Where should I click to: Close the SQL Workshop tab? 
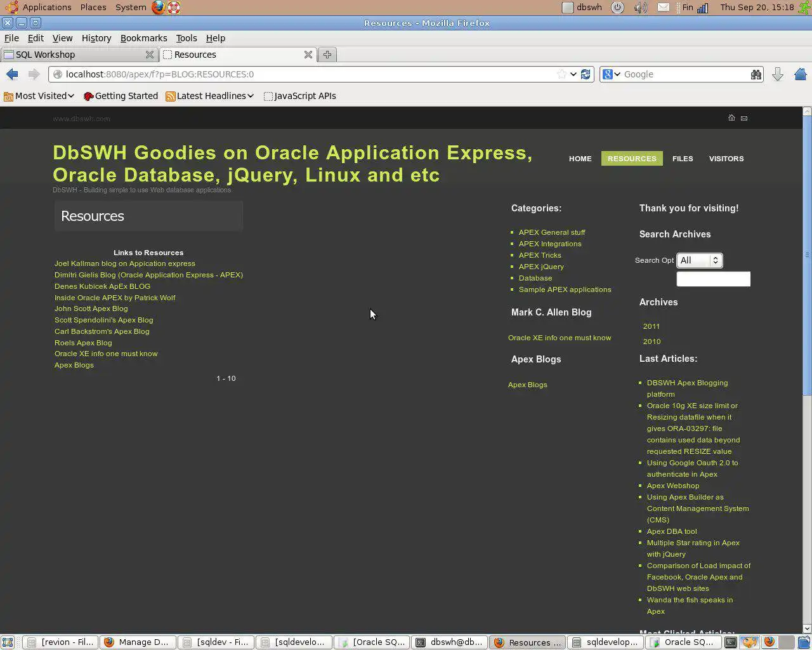(x=150, y=55)
